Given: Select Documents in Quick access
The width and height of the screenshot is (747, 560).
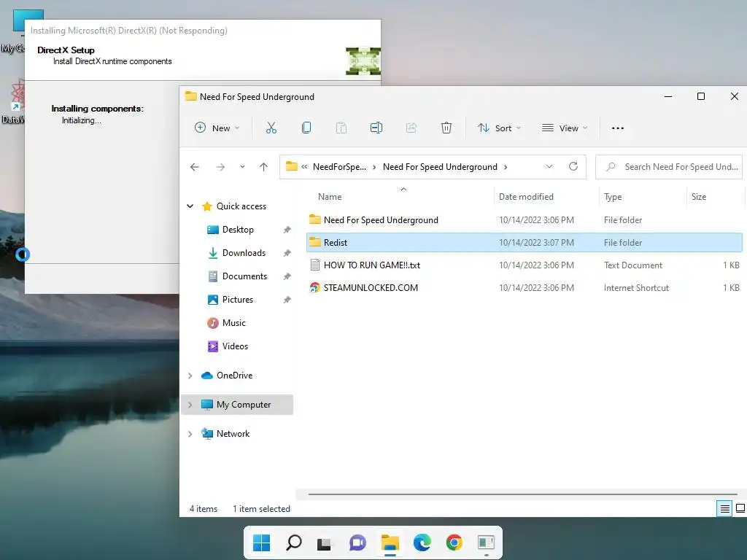Looking at the screenshot, I should pyautogui.click(x=244, y=276).
